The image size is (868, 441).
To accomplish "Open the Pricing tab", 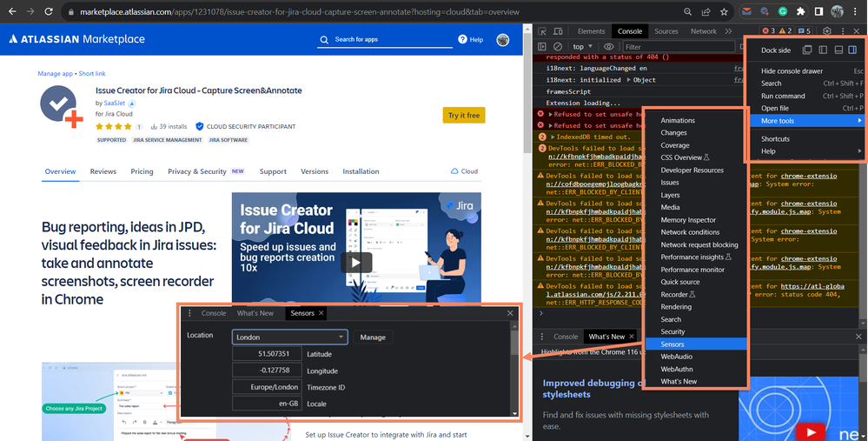I will 142,171.
